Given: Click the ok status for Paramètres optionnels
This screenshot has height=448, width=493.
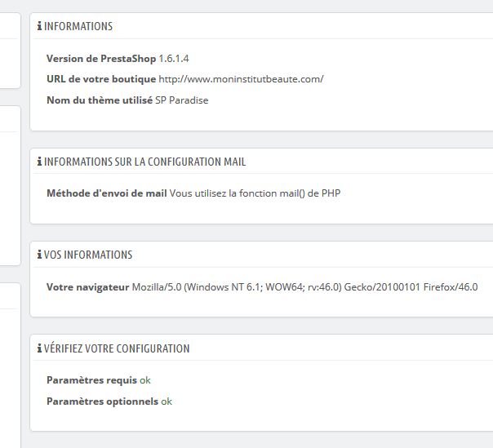Looking at the screenshot, I should pyautogui.click(x=167, y=401).
